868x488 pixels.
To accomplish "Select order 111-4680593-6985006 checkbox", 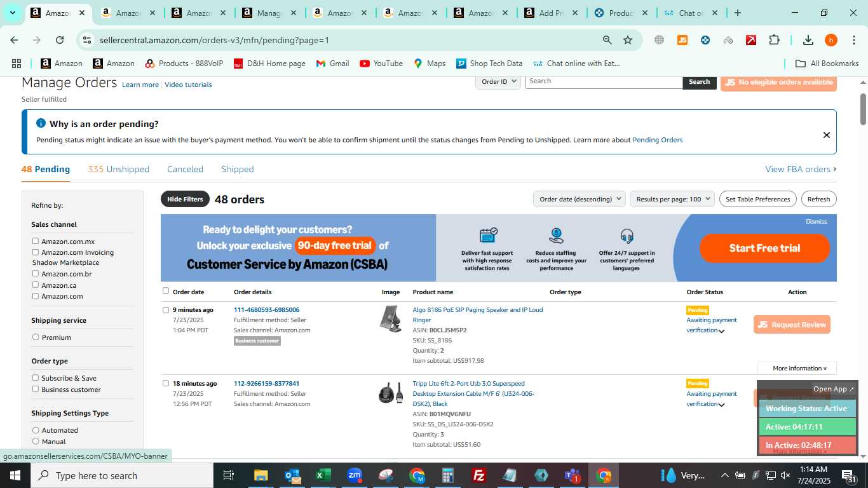I will 166,310.
